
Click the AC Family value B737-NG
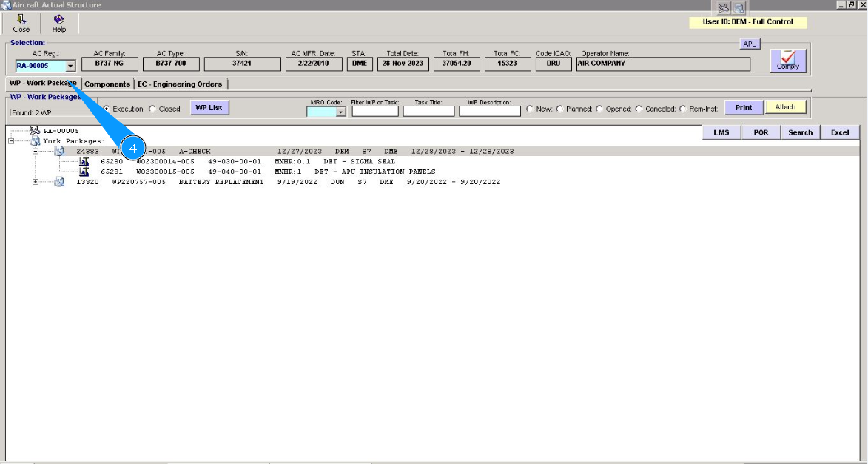(110, 64)
